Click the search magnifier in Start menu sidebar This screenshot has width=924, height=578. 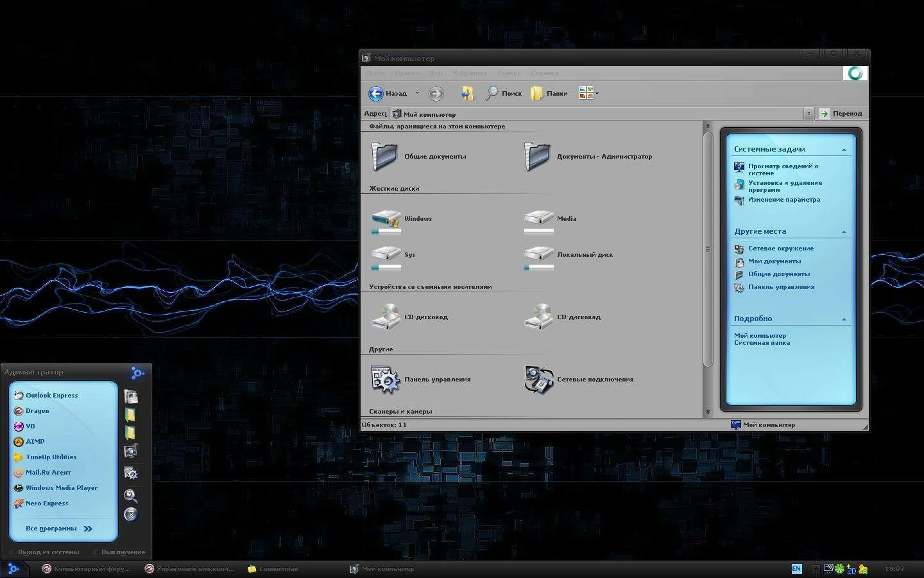point(131,496)
